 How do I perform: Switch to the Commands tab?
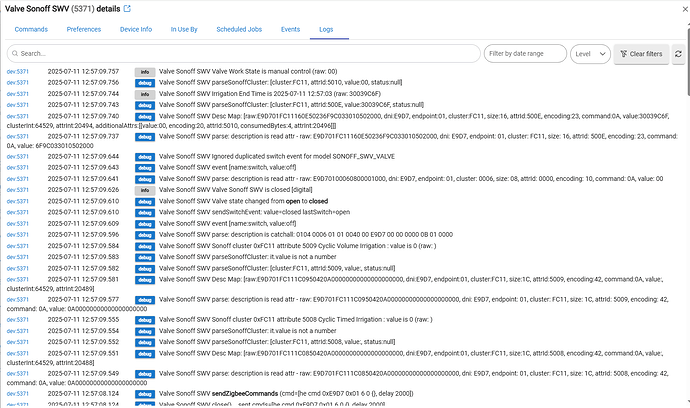pyautogui.click(x=31, y=29)
